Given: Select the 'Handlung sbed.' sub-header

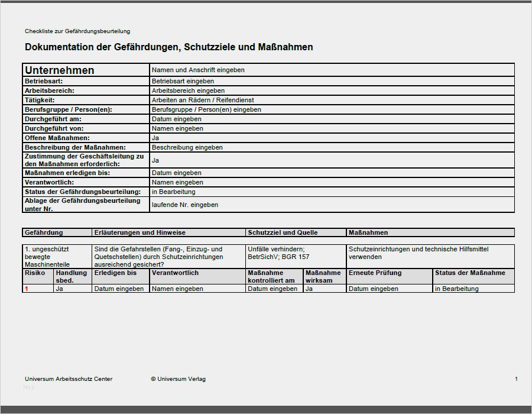Looking at the screenshot, I should click(73, 277).
